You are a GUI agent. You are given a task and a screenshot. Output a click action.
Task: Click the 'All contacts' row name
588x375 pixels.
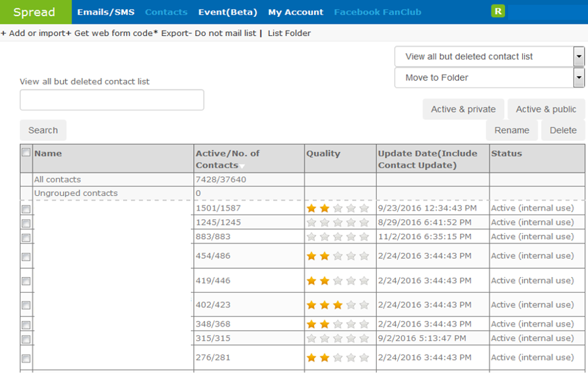click(x=57, y=180)
